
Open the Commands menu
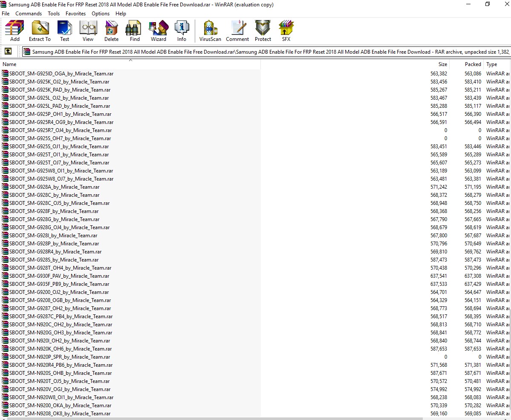[29, 13]
